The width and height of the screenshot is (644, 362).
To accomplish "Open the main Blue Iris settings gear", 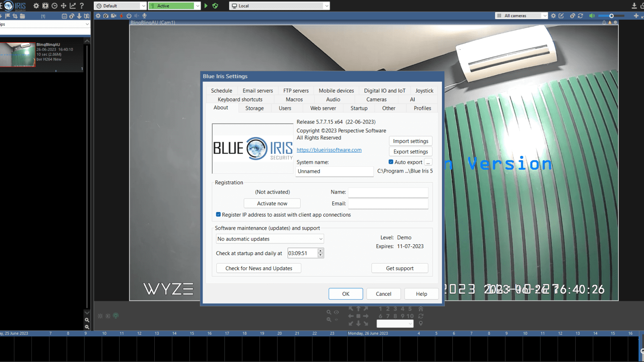I will click(x=36, y=5).
